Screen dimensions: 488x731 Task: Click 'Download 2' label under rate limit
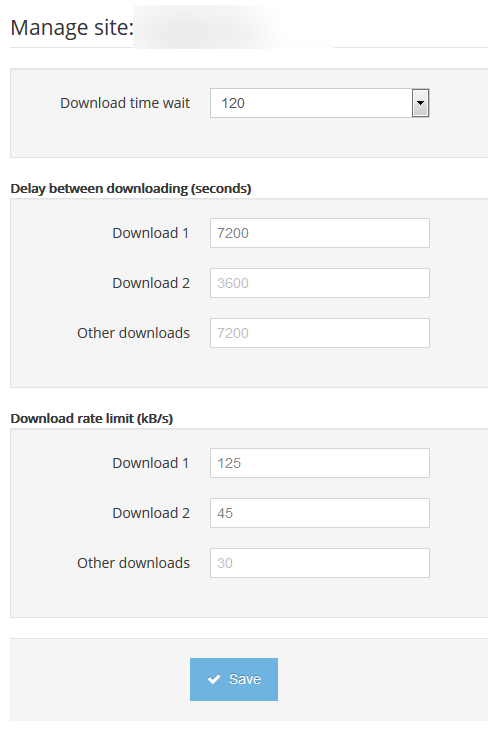[151, 513]
